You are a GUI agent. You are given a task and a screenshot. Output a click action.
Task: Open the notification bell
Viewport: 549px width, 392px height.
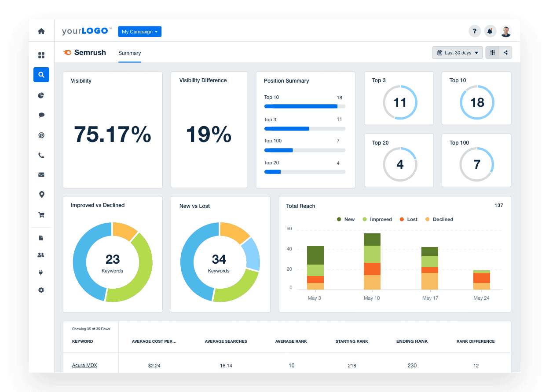point(490,31)
